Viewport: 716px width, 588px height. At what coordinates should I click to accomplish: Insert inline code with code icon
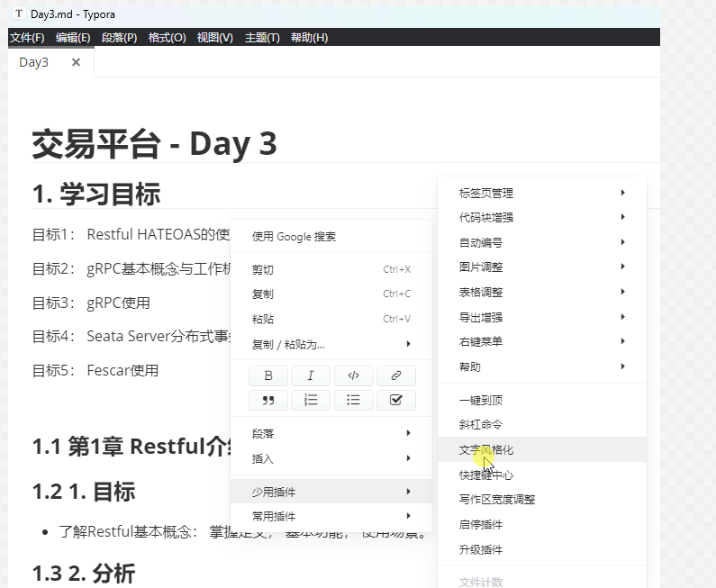tap(353, 375)
